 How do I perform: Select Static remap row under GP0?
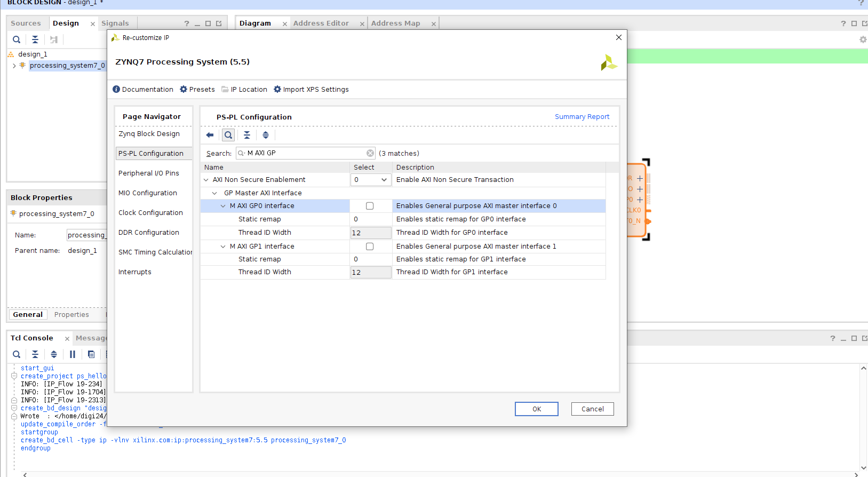coord(403,219)
